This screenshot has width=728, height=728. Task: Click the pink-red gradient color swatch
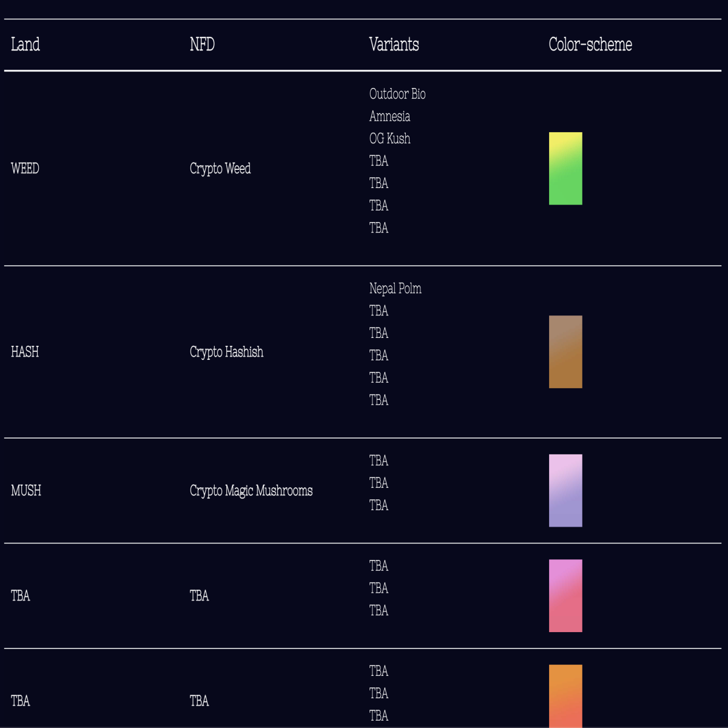[x=565, y=596]
